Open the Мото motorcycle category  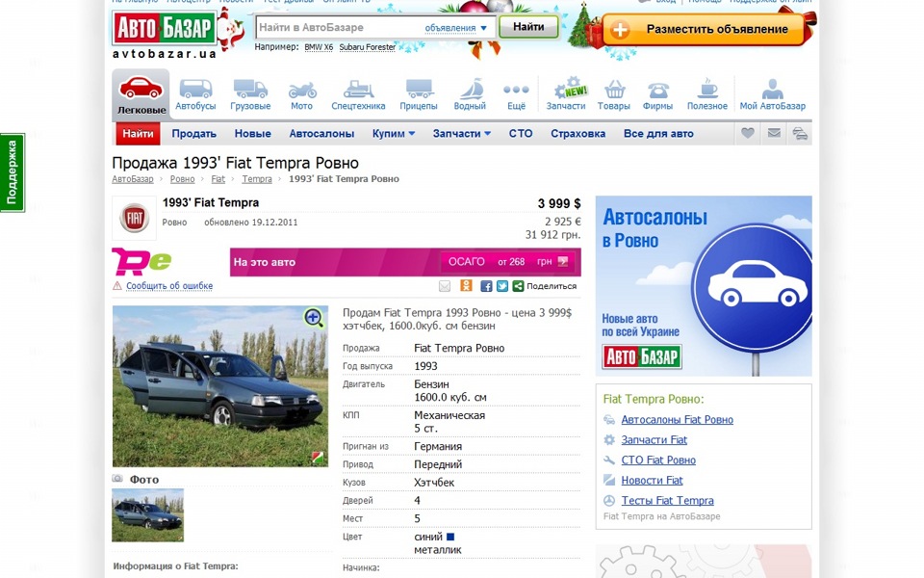coord(301,94)
